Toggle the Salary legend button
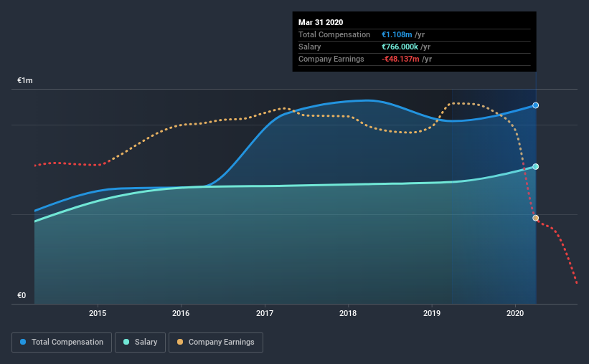 (x=140, y=343)
